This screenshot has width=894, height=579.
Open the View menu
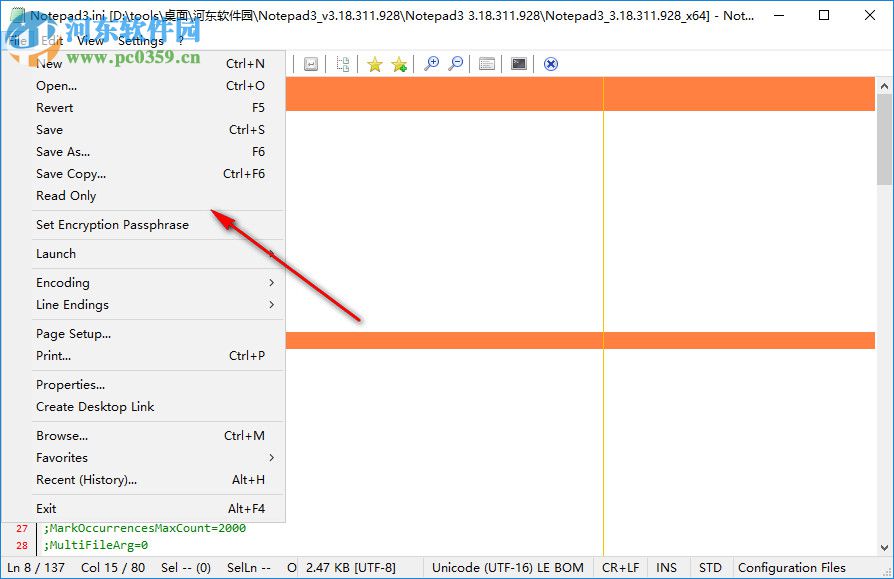tap(90, 40)
